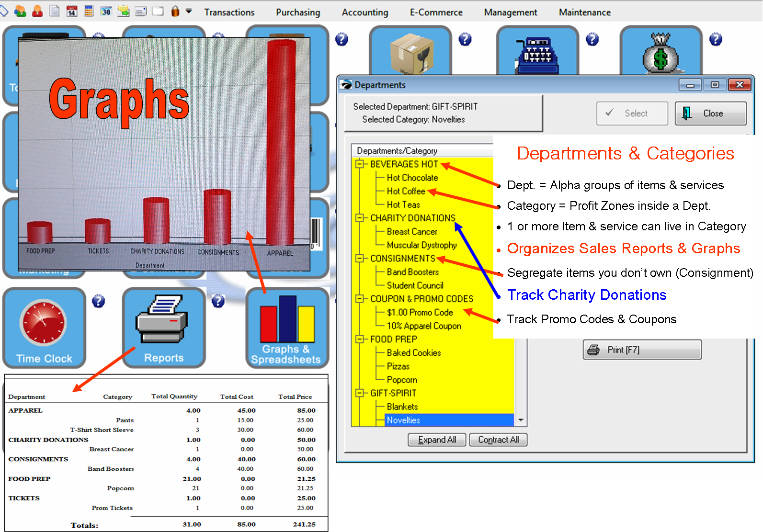
Task: Open the money bag tile
Action: coord(661,51)
